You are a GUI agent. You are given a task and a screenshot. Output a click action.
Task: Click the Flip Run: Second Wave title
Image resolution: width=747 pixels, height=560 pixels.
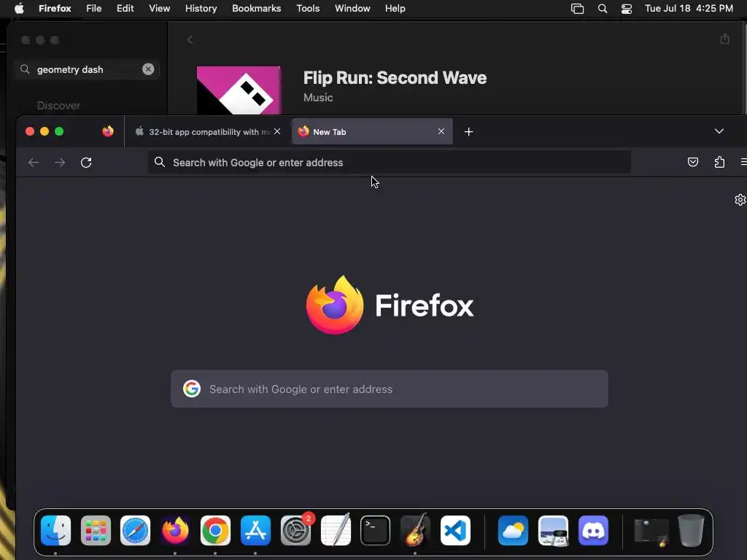point(395,77)
